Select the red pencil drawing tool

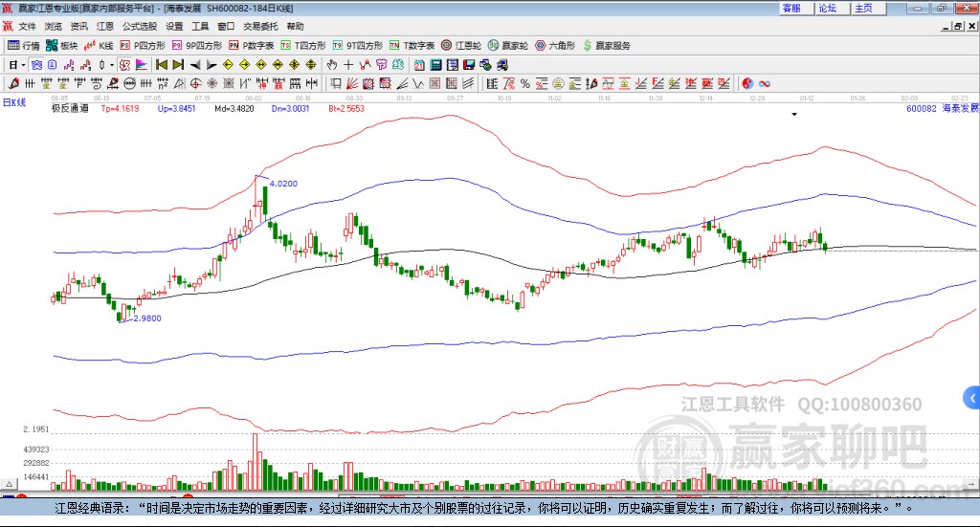(13, 83)
